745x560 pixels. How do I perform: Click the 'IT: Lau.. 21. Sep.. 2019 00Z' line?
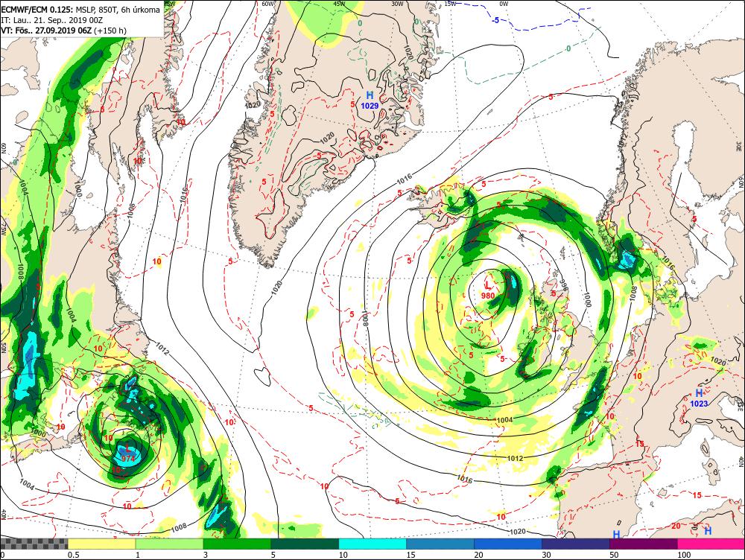[x=52, y=20]
